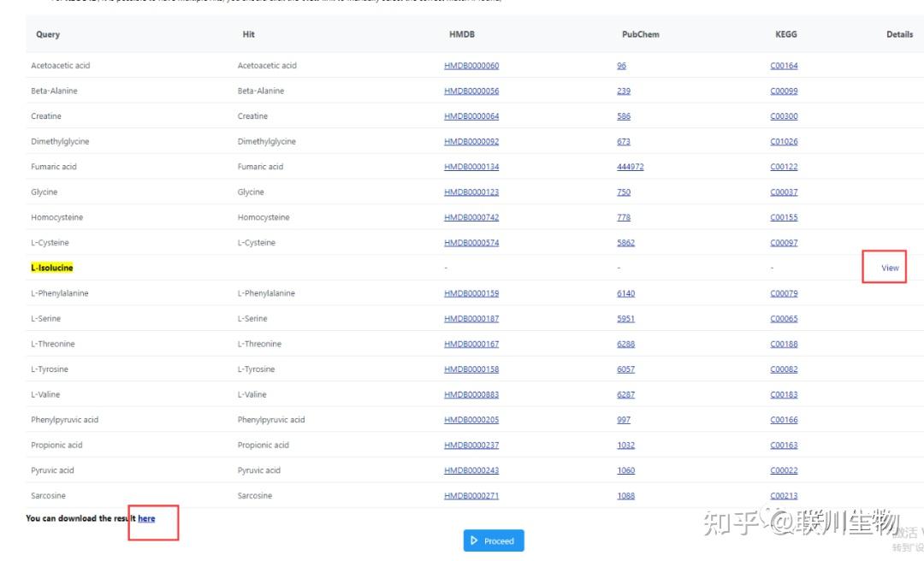This screenshot has height=561, width=924.
Task: Open KEGG link C00164
Action: (x=784, y=65)
